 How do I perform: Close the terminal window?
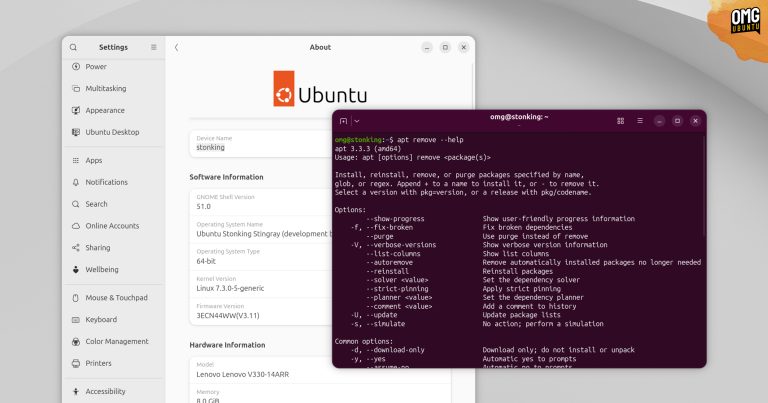696,121
